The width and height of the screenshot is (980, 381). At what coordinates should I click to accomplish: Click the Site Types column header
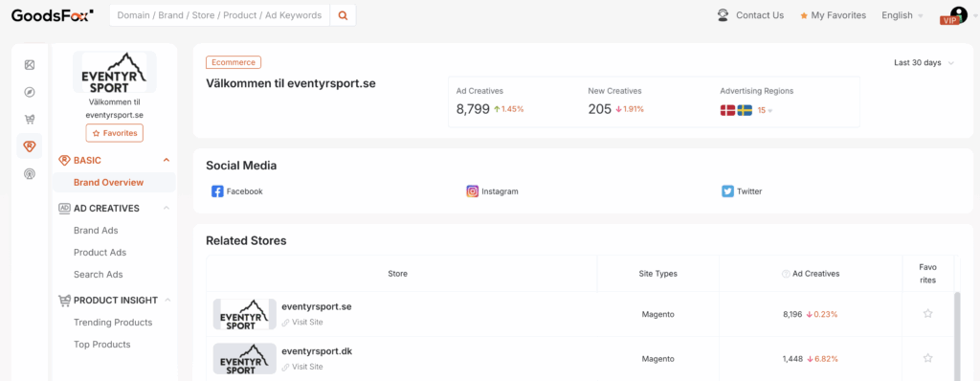(658, 274)
